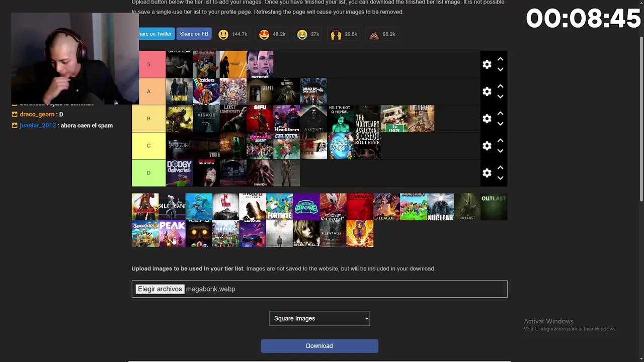Select the Roblox thumbnail
This screenshot has height=362, width=644.
pyautogui.click(x=226, y=234)
